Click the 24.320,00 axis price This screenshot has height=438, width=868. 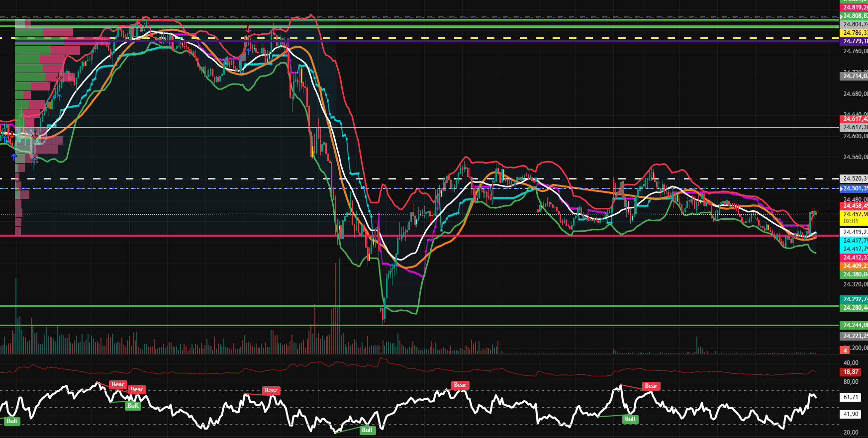(x=855, y=284)
